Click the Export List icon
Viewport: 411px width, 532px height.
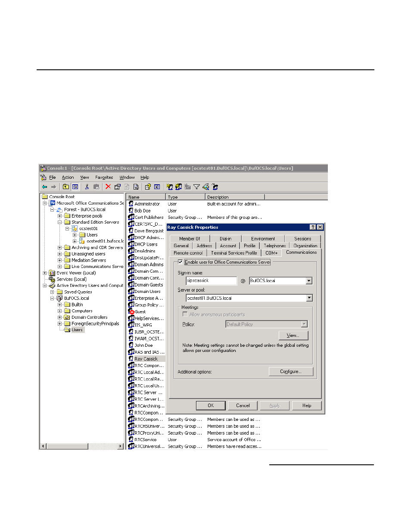coord(136,187)
